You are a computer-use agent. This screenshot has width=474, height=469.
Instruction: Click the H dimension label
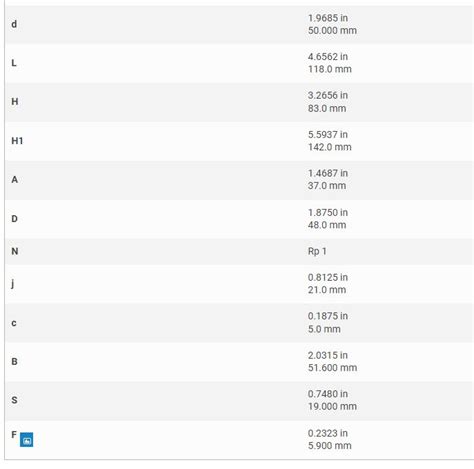point(15,101)
